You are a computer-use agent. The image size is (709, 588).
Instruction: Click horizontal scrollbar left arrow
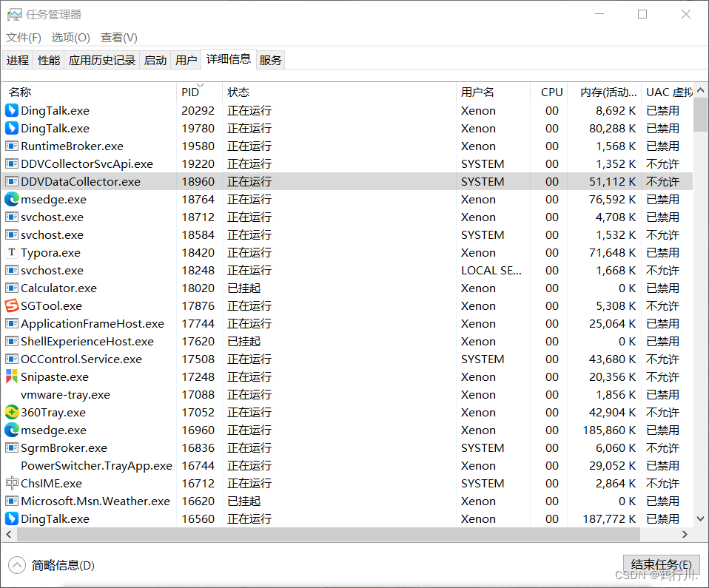(x=9, y=534)
